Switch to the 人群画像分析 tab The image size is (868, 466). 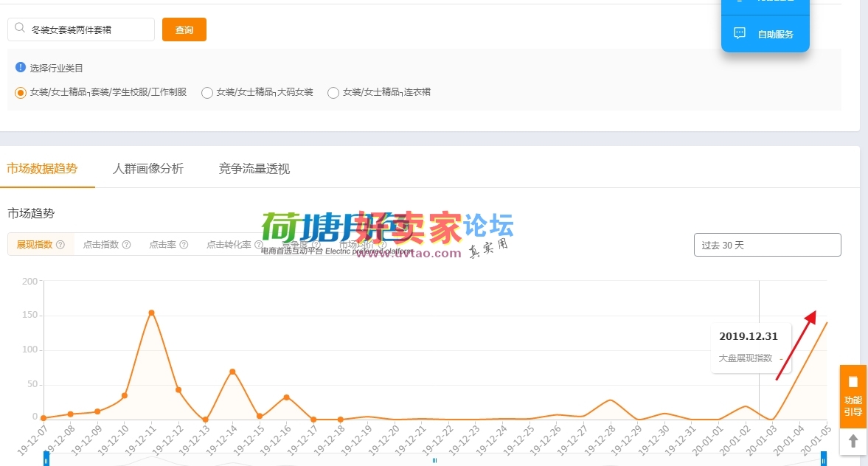point(148,169)
